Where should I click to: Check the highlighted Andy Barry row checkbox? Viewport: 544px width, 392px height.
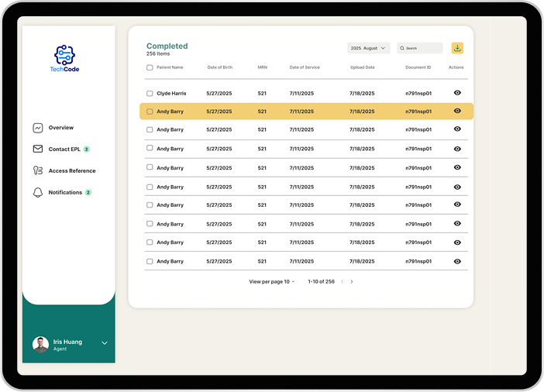pyautogui.click(x=150, y=112)
